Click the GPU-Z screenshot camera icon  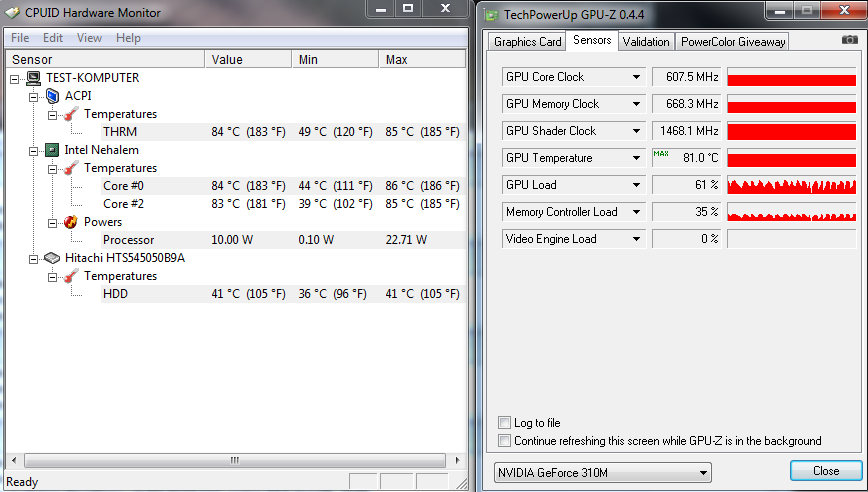849,40
